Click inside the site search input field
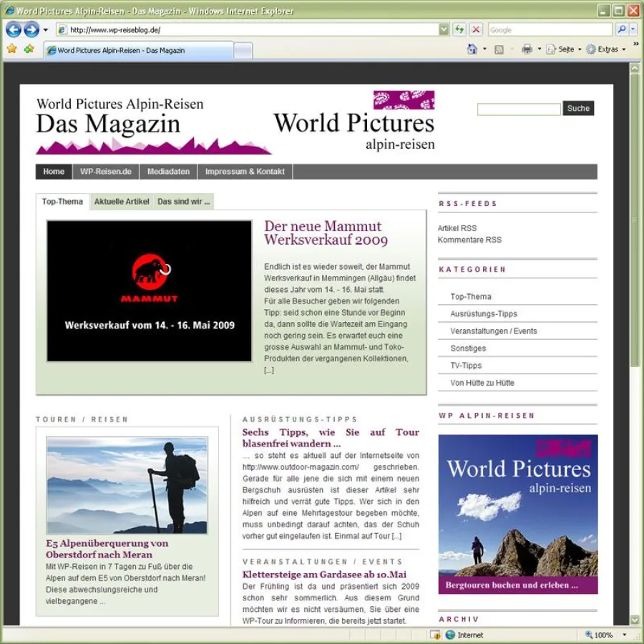This screenshot has width=644, height=644. pos(519,108)
